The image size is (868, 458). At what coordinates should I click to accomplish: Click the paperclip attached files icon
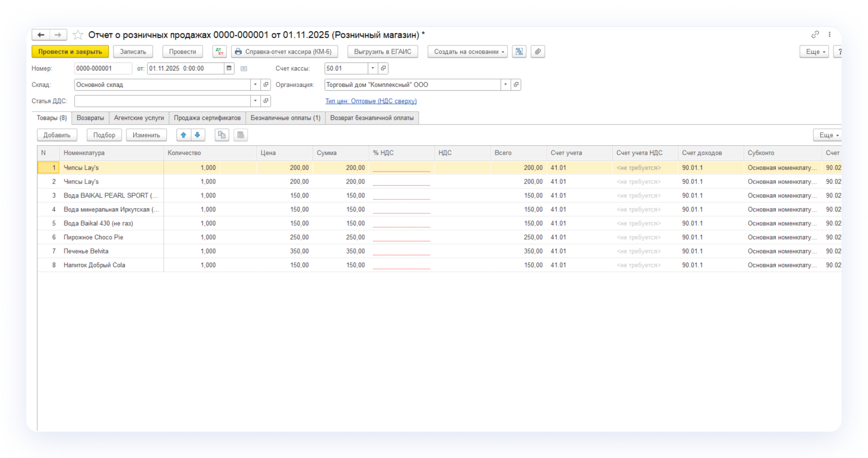[538, 52]
